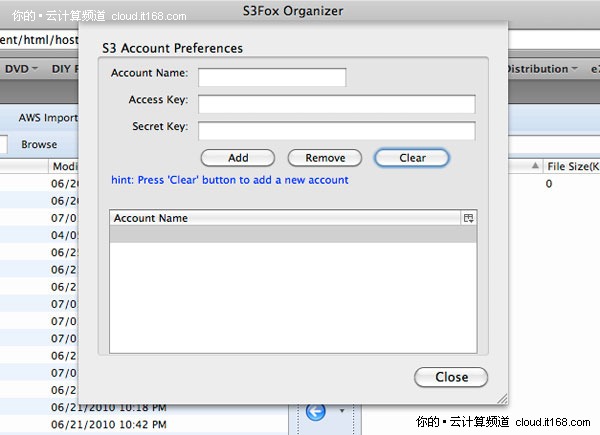This screenshot has width=600, height=435.
Task: Switch to the AWS Import tab
Action: tap(47, 117)
